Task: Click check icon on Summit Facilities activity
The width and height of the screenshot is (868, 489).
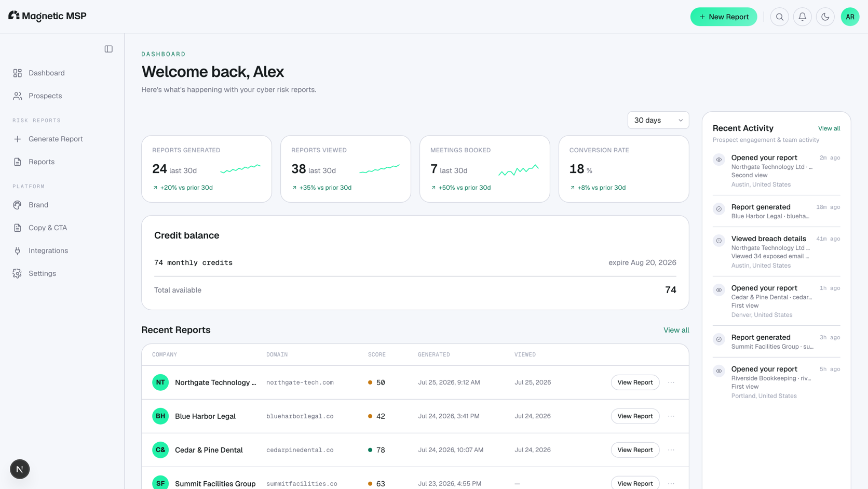Action: tap(719, 339)
